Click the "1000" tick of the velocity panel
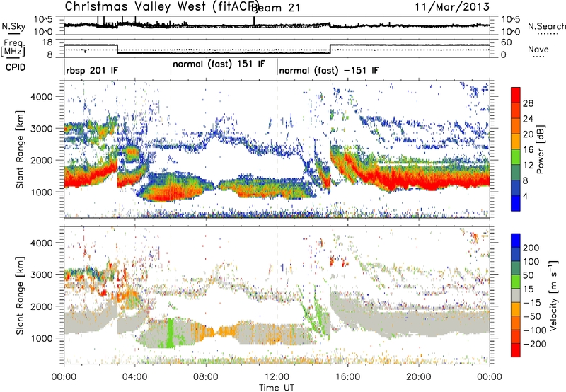 click(x=42, y=338)
